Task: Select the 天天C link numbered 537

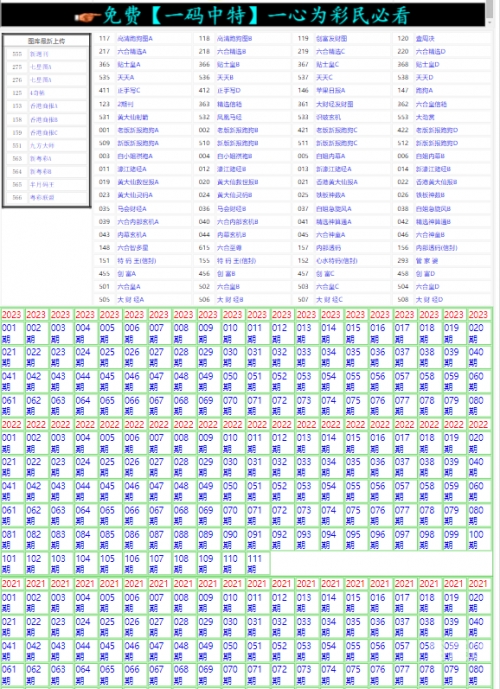Action: [x=324, y=77]
